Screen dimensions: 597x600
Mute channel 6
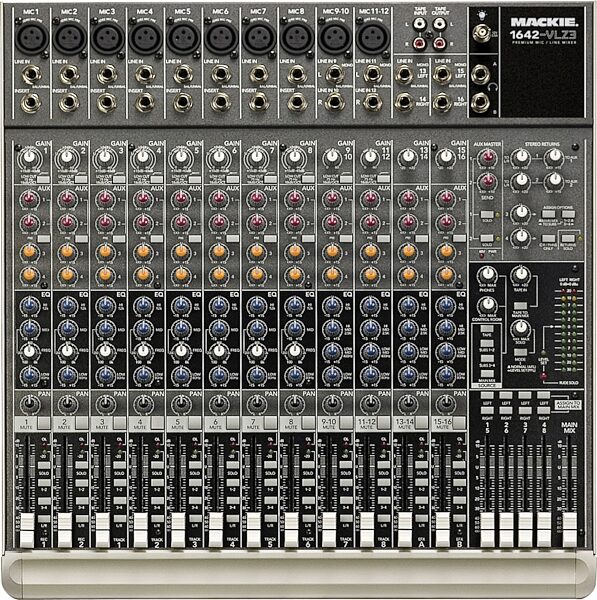233,423
